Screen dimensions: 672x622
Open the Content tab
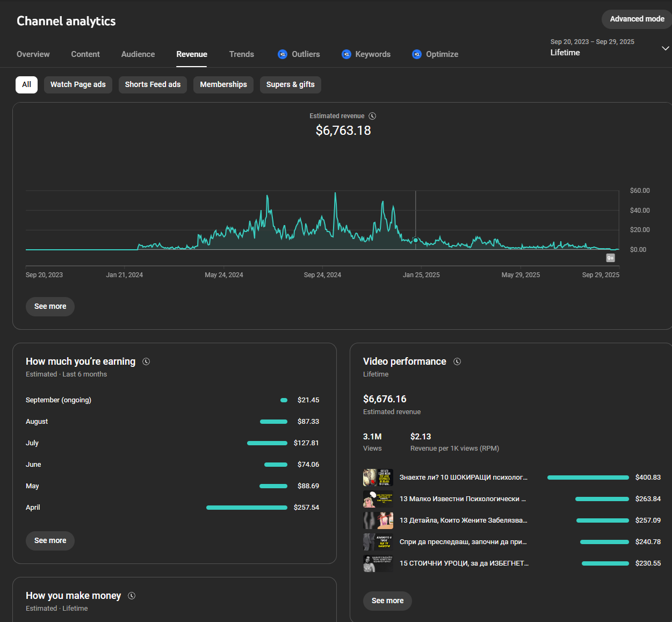tap(85, 54)
